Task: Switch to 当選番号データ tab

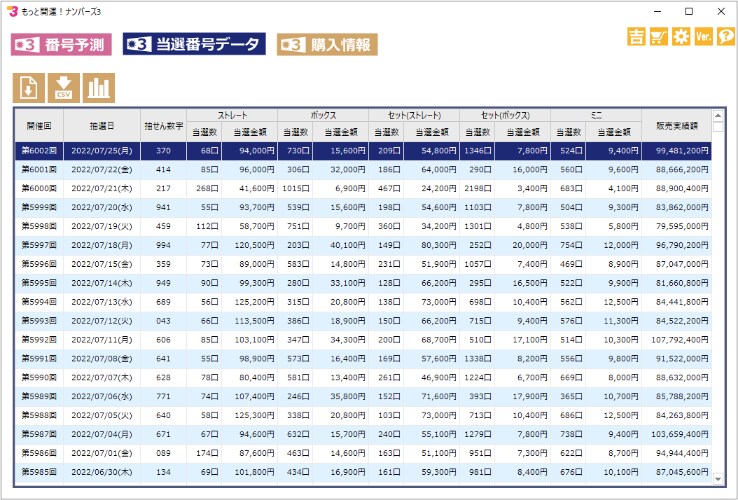Action: (x=194, y=44)
